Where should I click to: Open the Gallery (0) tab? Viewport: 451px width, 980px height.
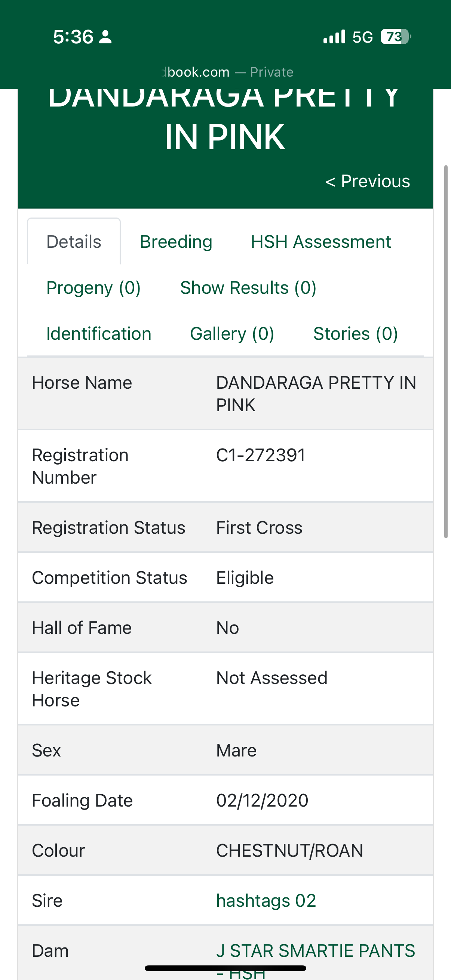pyautogui.click(x=232, y=334)
